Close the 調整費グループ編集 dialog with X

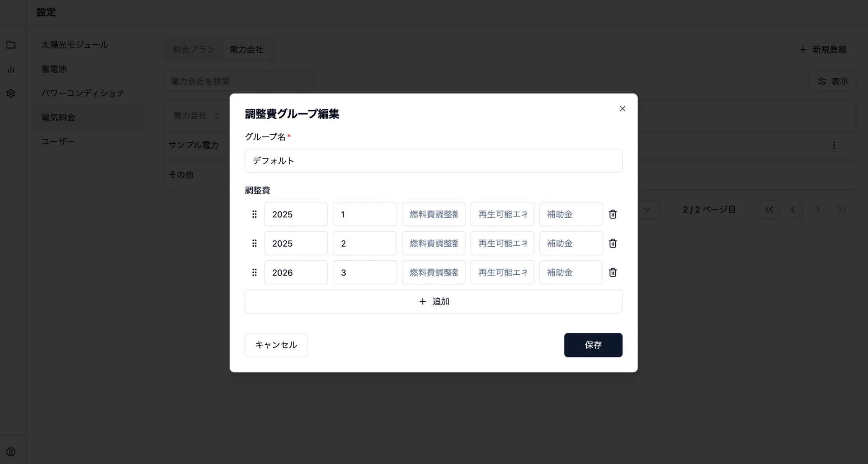(623, 108)
